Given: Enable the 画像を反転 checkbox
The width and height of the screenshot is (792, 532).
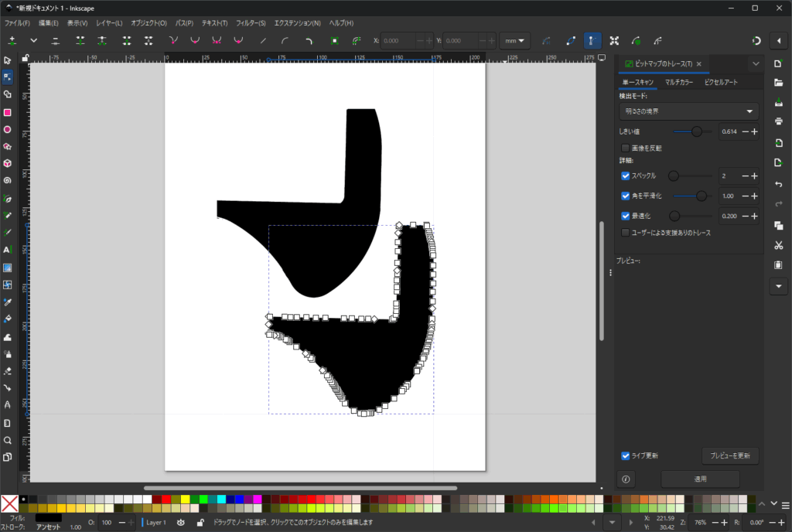Looking at the screenshot, I should coord(626,147).
